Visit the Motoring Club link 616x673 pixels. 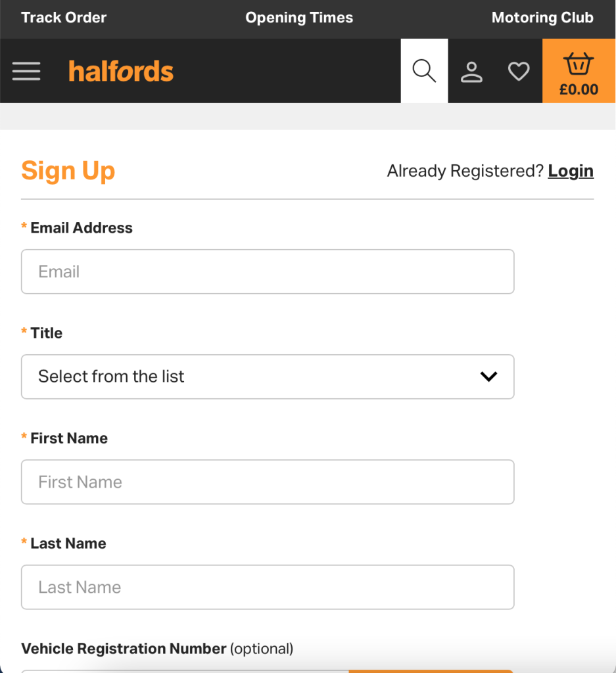click(542, 18)
